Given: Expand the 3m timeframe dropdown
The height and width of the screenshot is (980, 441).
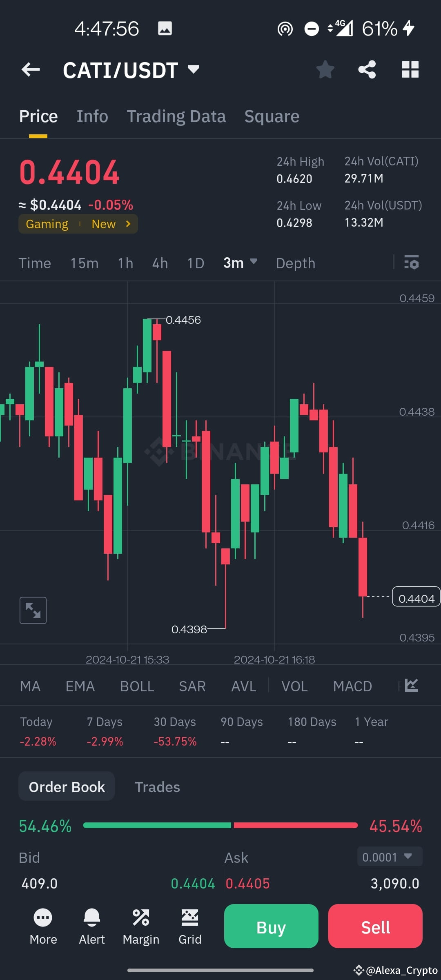Looking at the screenshot, I should click(x=240, y=263).
